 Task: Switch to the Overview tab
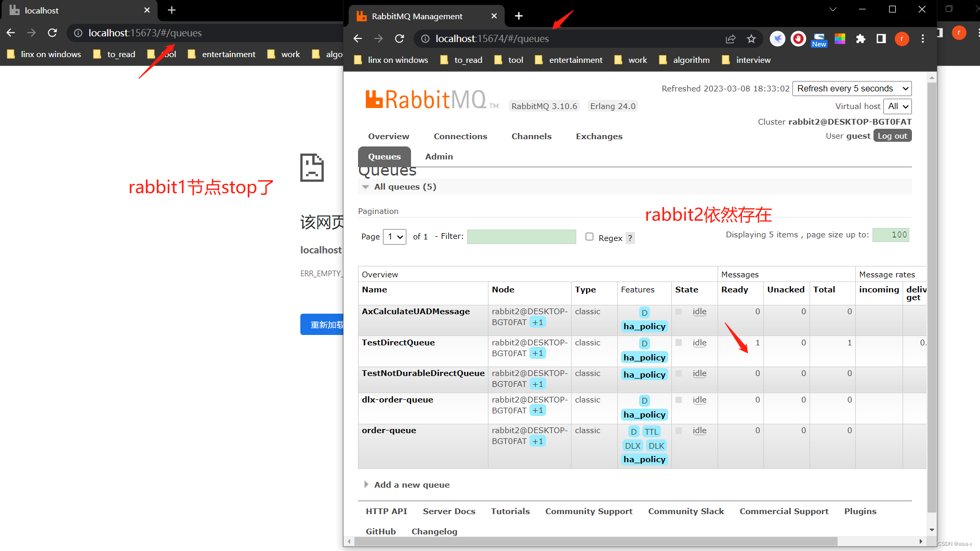tap(389, 136)
